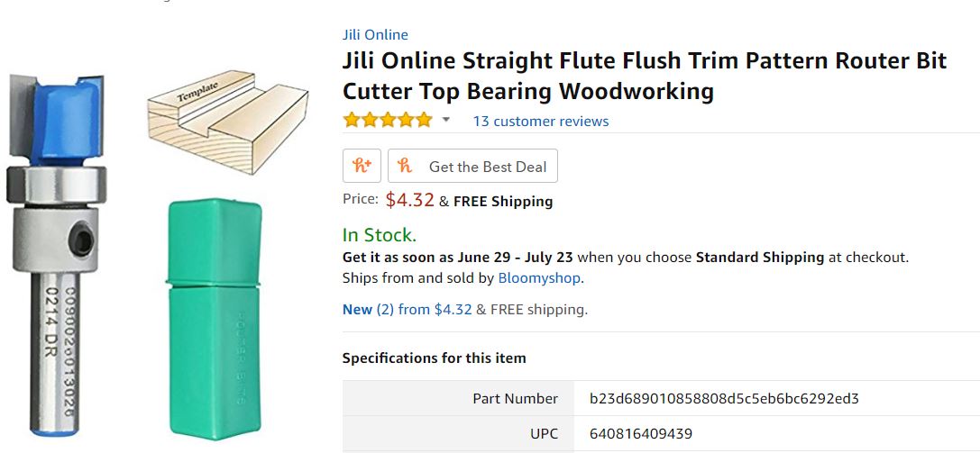Click the Part Number hash value
980x453 pixels.
724,398
